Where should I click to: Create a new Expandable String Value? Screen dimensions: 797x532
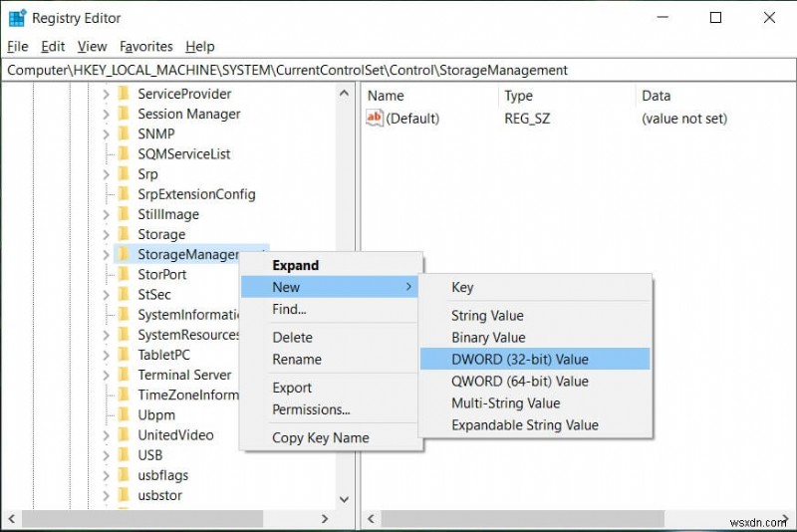[x=535, y=424]
